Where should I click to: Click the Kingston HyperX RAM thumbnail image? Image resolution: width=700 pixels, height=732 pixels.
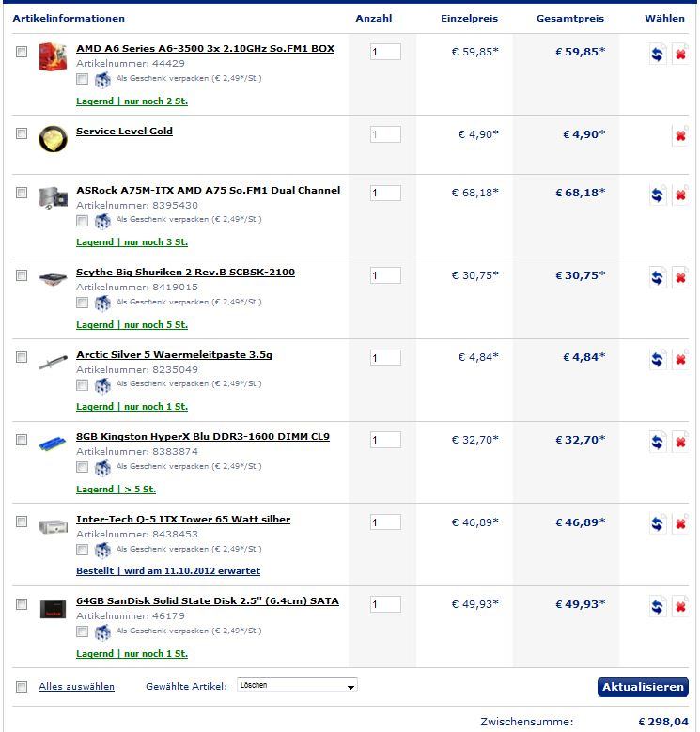click(53, 443)
